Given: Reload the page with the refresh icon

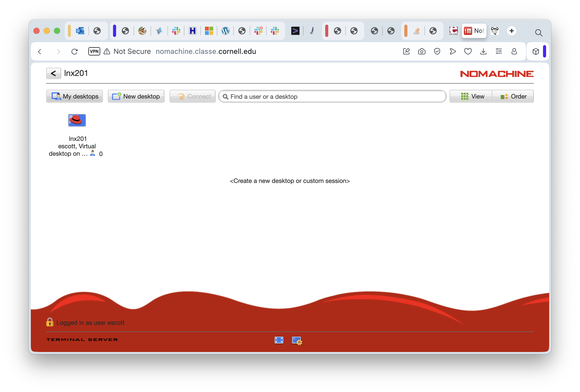Looking at the screenshot, I should coord(74,52).
